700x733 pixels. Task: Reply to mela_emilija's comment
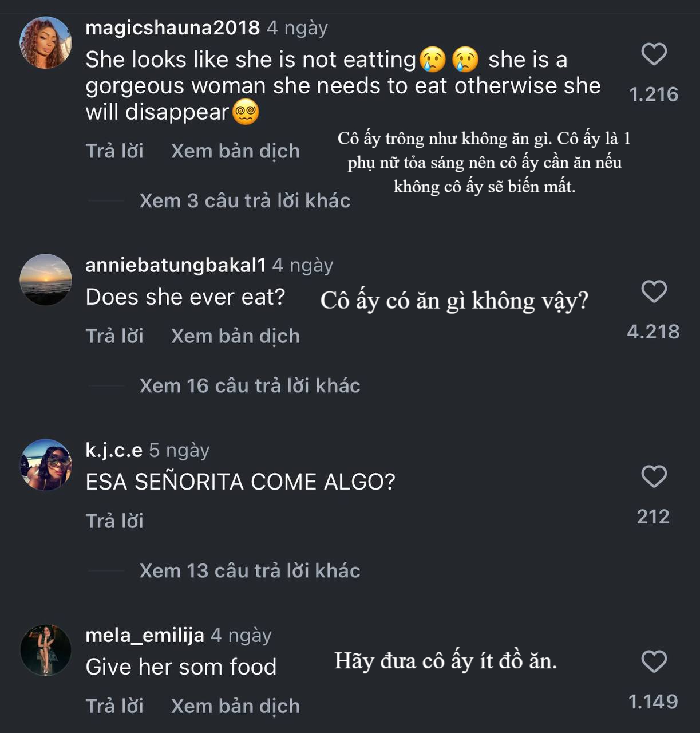[114, 706]
